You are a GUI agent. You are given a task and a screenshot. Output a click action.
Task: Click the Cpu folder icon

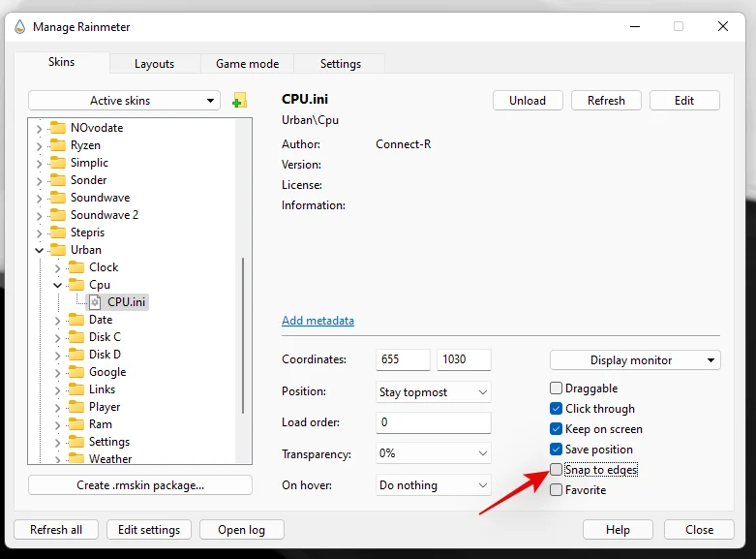point(76,285)
